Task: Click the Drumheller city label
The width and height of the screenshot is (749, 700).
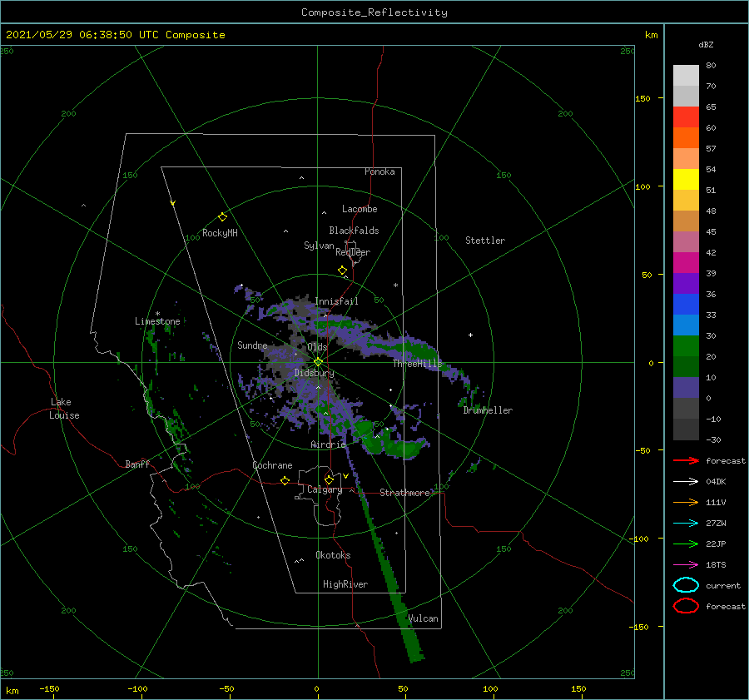Action: (x=488, y=410)
